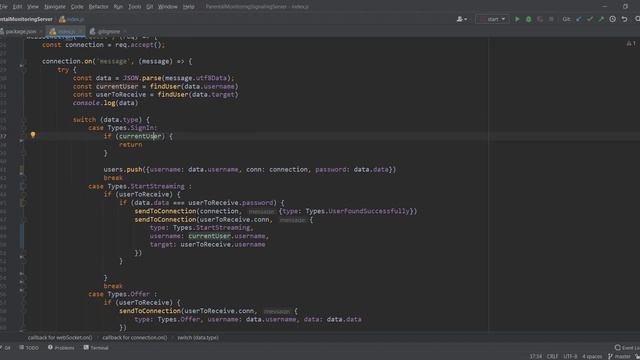Open the Terminal tool window
The height and width of the screenshot is (360, 640).
(x=96, y=348)
